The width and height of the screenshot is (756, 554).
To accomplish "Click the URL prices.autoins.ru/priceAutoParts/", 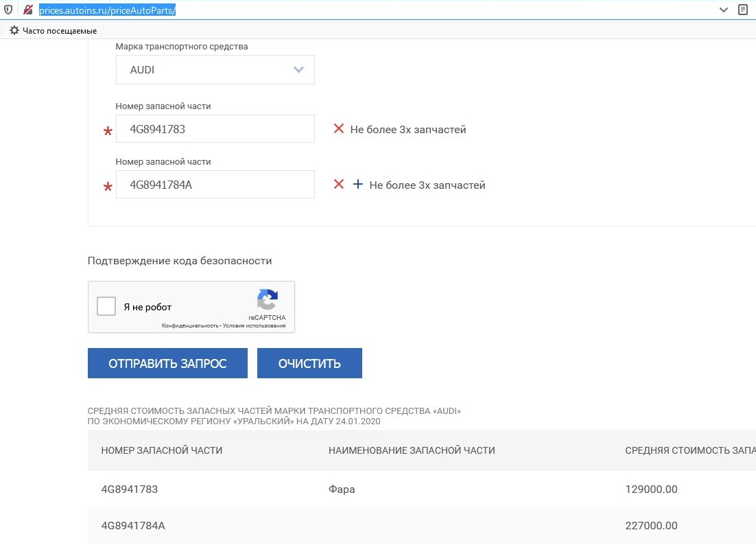I will click(x=107, y=10).
